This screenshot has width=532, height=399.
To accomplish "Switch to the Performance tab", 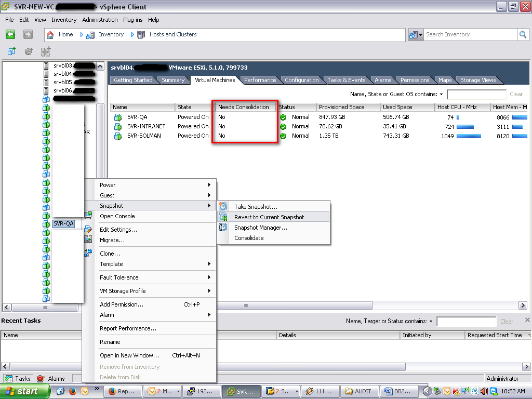I will click(260, 80).
